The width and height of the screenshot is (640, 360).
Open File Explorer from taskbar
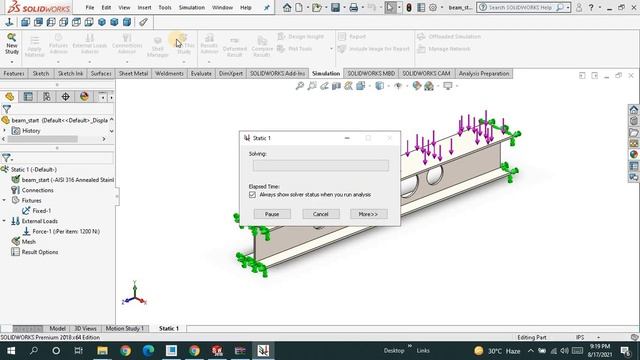pos(102,351)
